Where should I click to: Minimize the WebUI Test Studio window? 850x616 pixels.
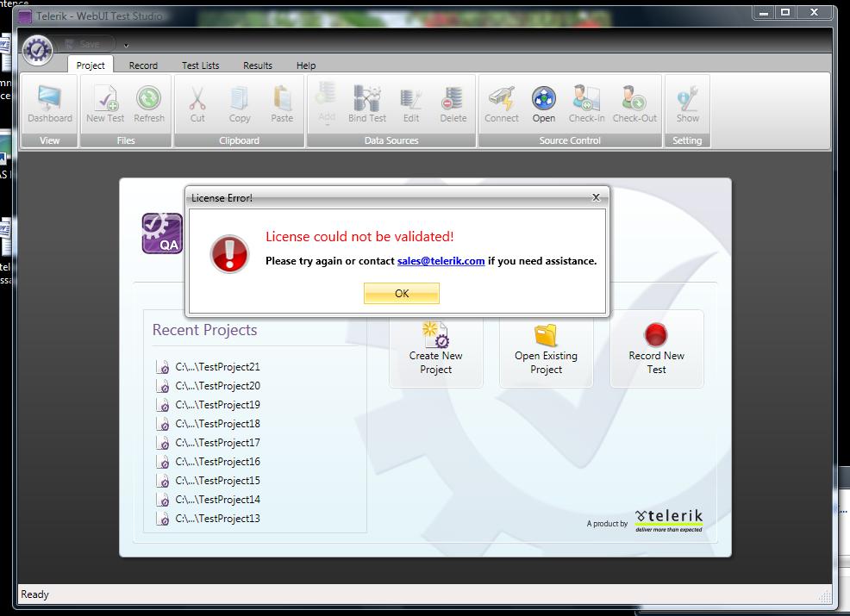(x=764, y=12)
